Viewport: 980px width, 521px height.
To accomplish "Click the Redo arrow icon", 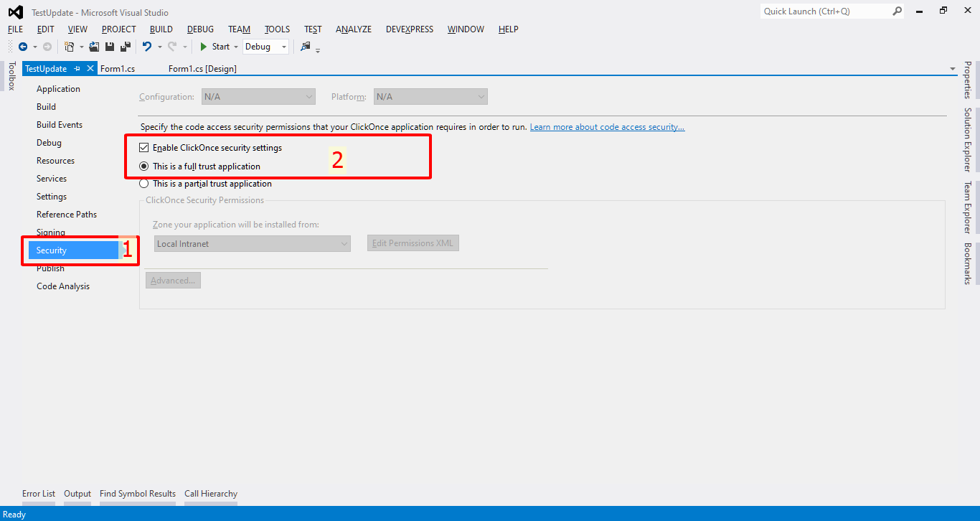I will pyautogui.click(x=172, y=47).
